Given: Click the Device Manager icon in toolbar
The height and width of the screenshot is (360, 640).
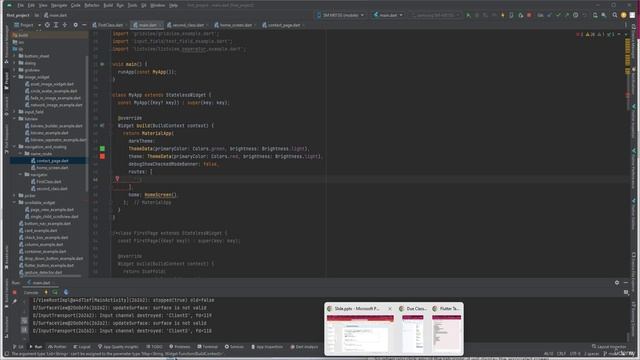Looking at the screenshot, I should [595, 15].
